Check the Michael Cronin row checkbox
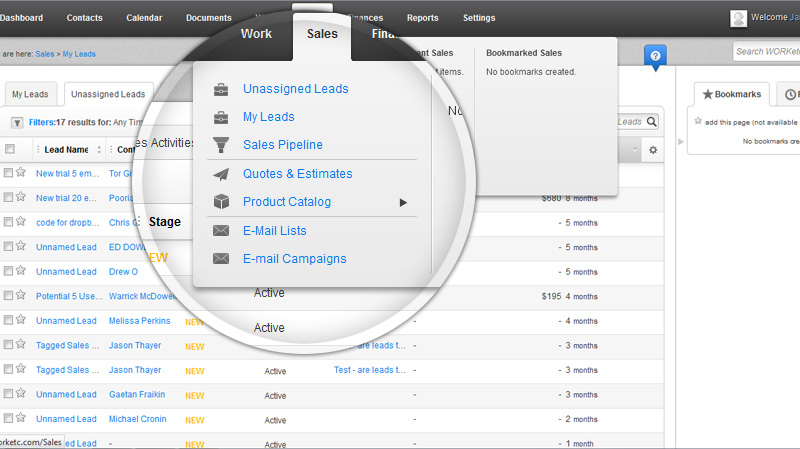Screen dimensions: 800x449 8,418
